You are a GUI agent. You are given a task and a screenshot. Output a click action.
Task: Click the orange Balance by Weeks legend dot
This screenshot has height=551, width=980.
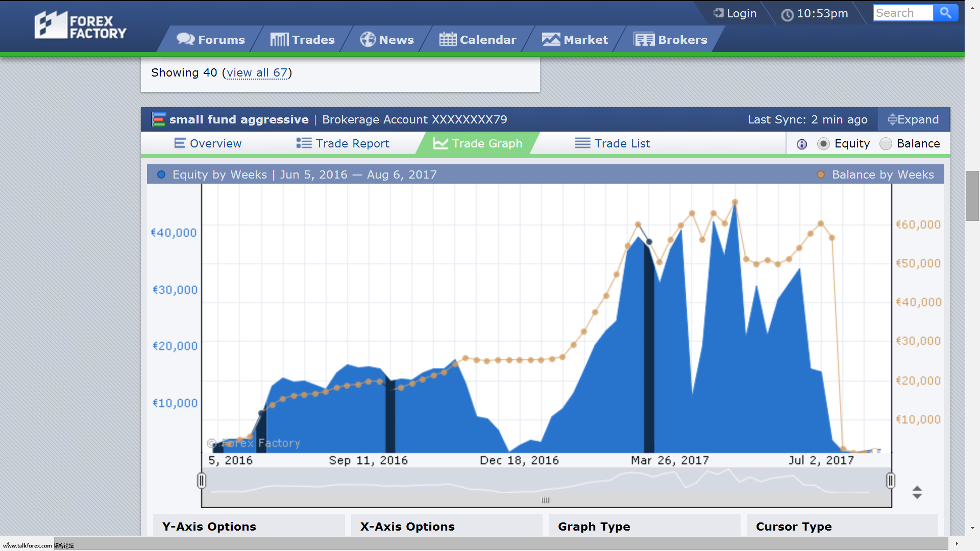821,174
